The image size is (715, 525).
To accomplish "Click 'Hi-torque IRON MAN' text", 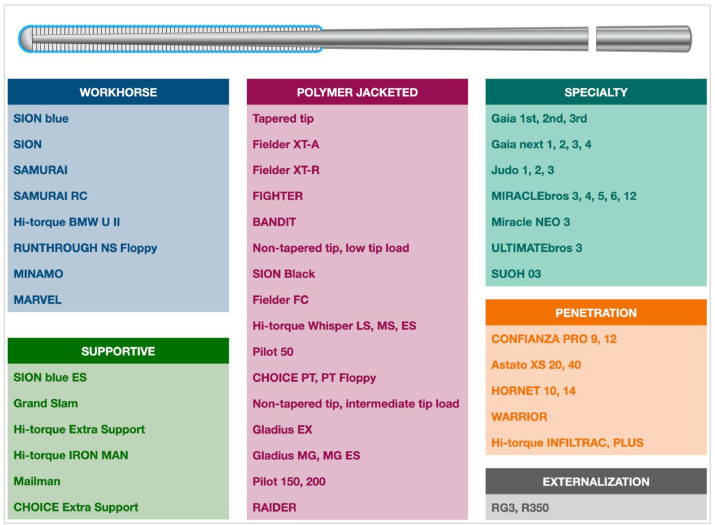I will [71, 455].
